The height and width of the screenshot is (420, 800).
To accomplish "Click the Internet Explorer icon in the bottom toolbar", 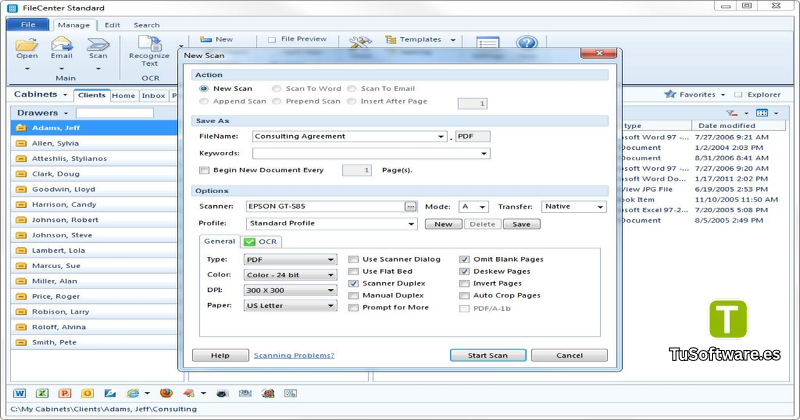I will point(133,393).
